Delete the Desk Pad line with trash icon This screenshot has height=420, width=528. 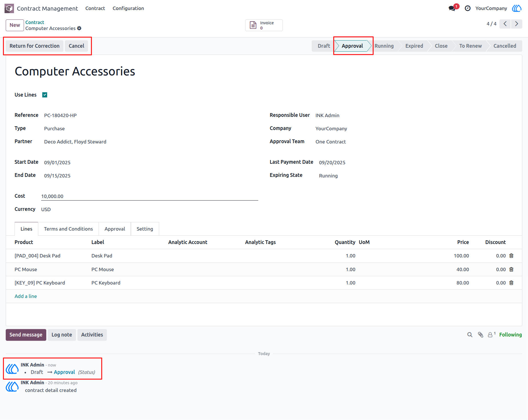point(511,256)
